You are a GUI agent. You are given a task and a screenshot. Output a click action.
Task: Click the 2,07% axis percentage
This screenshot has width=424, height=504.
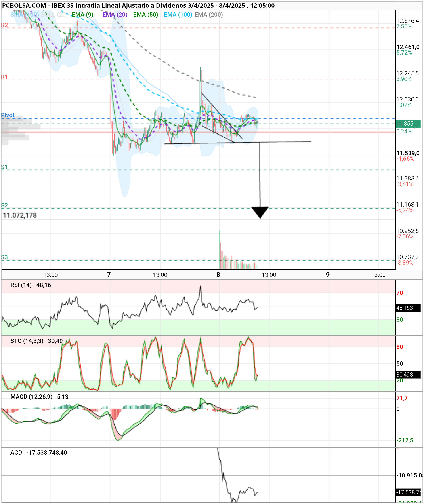[x=404, y=105]
